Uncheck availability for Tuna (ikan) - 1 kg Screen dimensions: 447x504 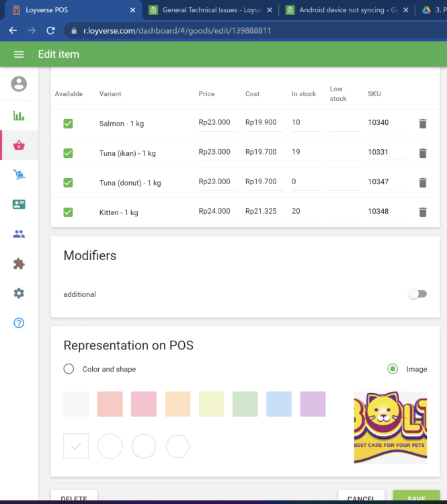pyautogui.click(x=68, y=153)
